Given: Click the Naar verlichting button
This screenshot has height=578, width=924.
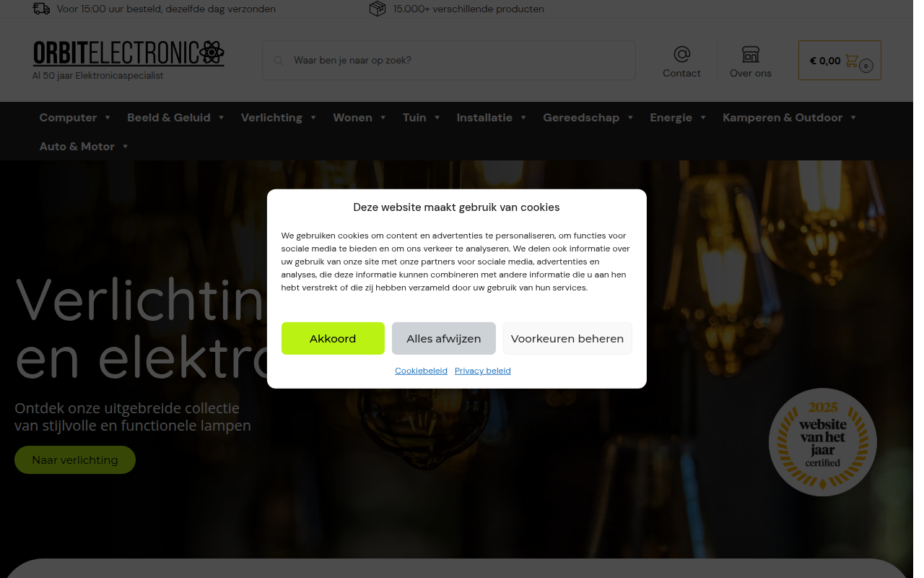Looking at the screenshot, I should 75,460.
